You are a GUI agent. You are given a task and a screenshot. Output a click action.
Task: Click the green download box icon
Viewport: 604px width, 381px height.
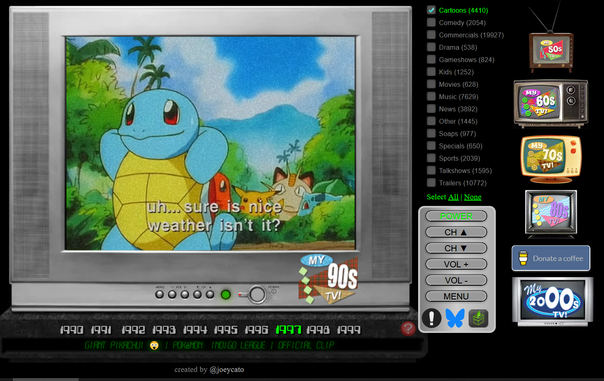click(478, 318)
